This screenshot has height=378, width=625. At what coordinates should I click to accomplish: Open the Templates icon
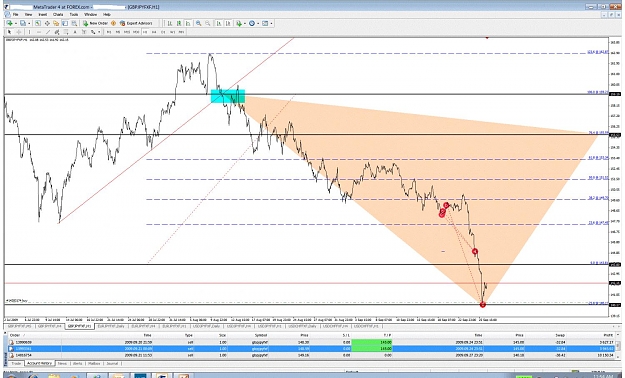click(265, 24)
